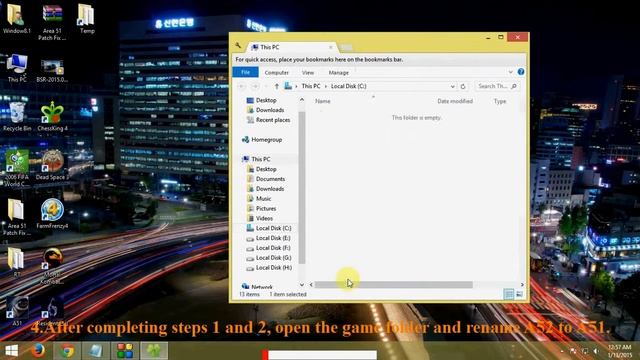Open the Computer ribbon tab

coord(276,72)
